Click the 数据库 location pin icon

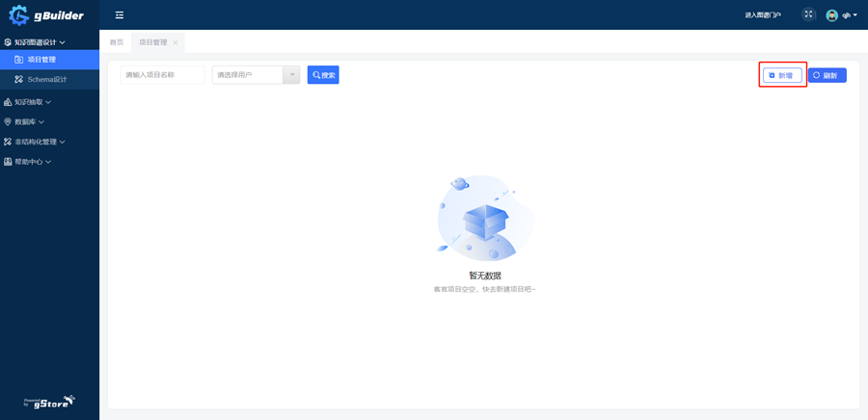[8, 121]
